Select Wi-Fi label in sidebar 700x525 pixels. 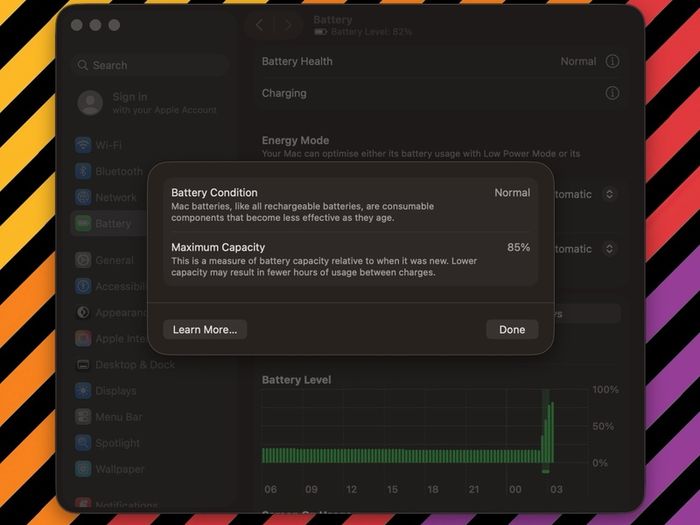click(108, 145)
